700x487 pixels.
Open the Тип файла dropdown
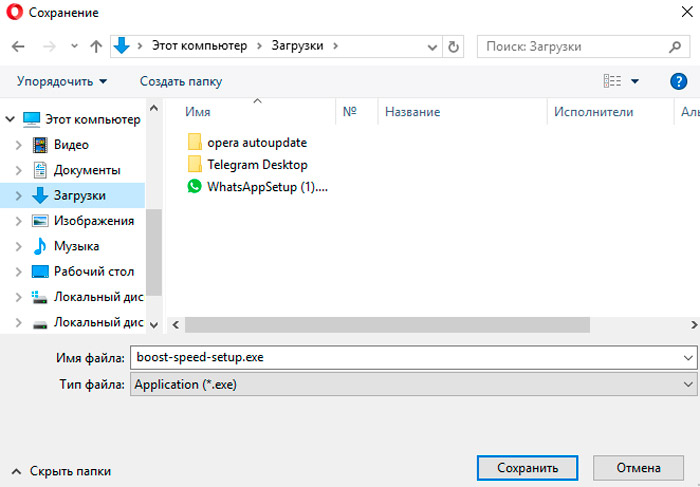point(413,384)
